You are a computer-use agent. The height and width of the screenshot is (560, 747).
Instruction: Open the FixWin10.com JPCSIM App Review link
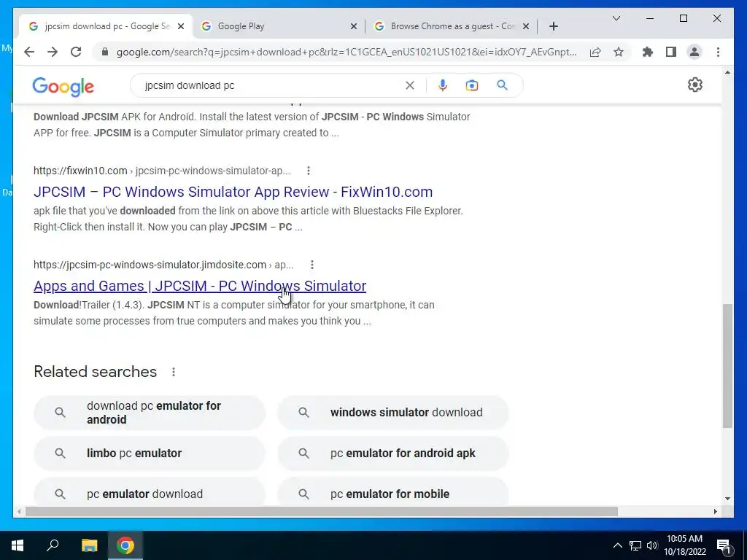(233, 192)
